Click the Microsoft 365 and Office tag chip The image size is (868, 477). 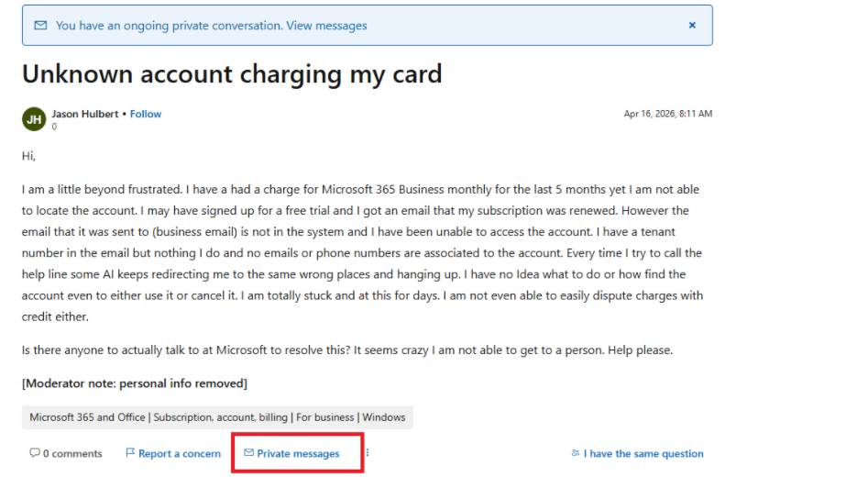(x=217, y=417)
